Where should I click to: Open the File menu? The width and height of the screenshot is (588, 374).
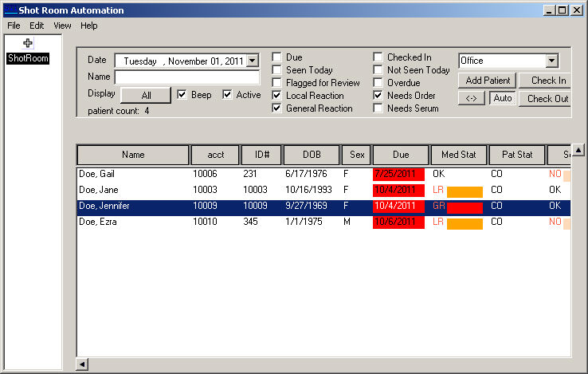14,26
